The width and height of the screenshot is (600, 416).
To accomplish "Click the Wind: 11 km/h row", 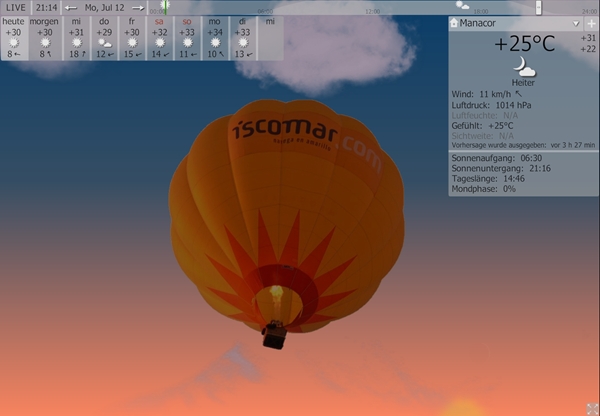I will point(486,94).
